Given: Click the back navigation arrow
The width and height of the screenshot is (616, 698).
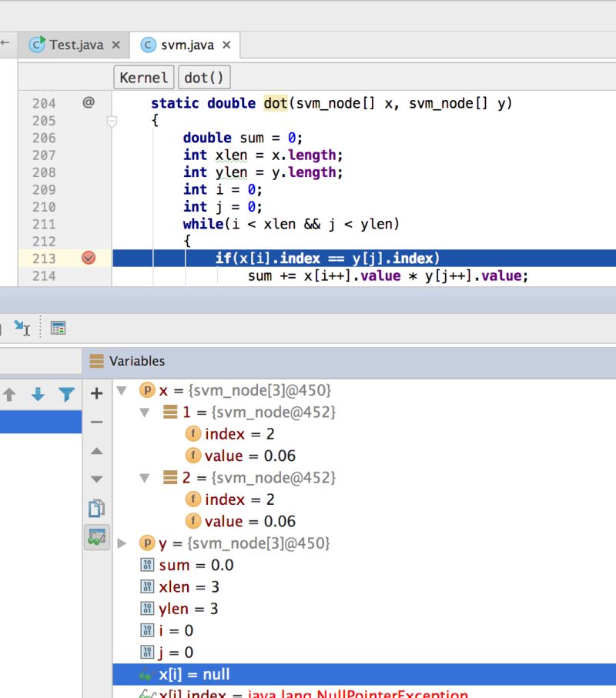Looking at the screenshot, I should 6,44.
